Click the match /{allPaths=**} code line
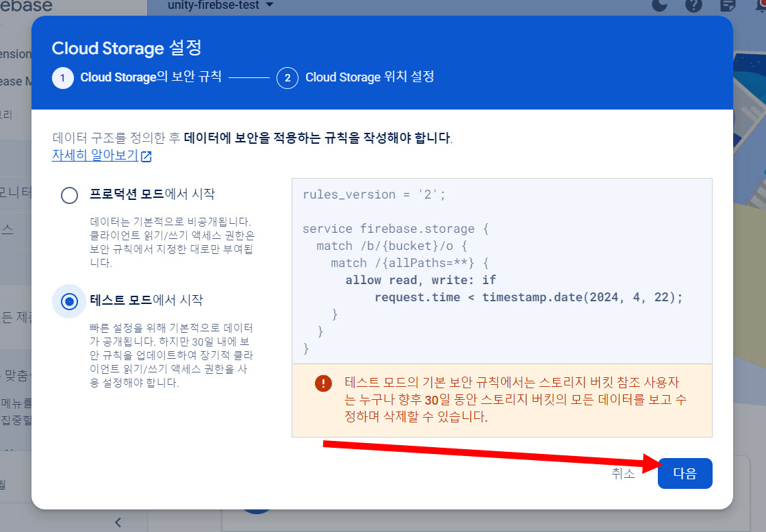 [410, 263]
